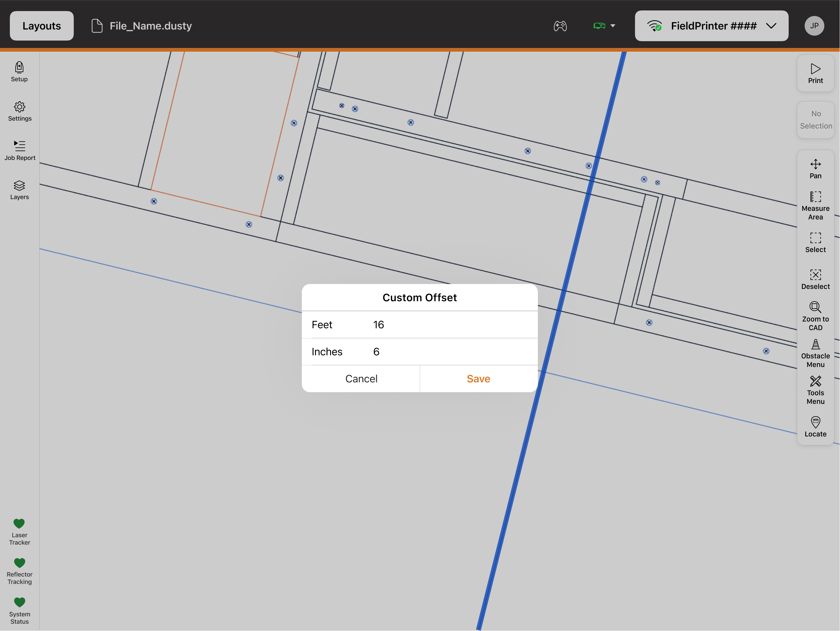Open the Setup panel
This screenshot has height=631, width=840.
pyautogui.click(x=19, y=72)
